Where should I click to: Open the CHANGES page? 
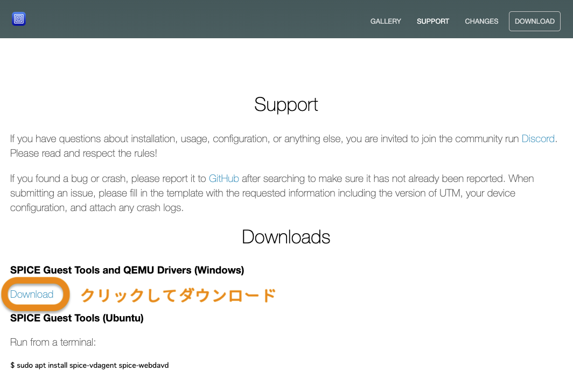click(481, 21)
